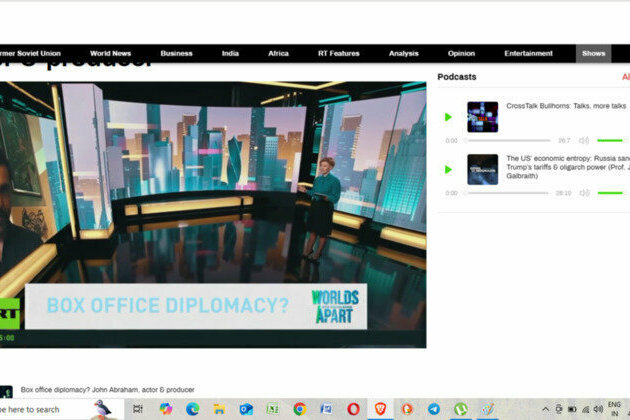The width and height of the screenshot is (630, 420).
Task: Go to the Africa section
Action: pos(278,53)
